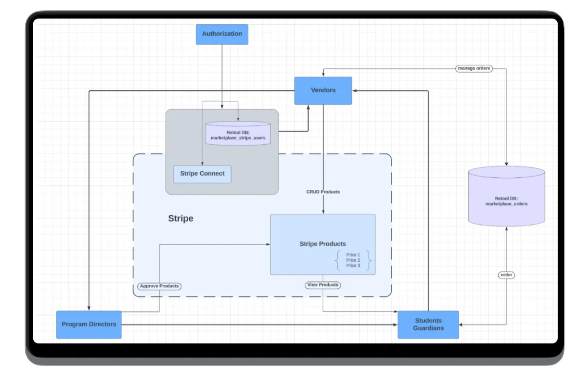Select the Authorization box
Image resolution: width=588 pixels, height=391 pixels.
pos(222,34)
